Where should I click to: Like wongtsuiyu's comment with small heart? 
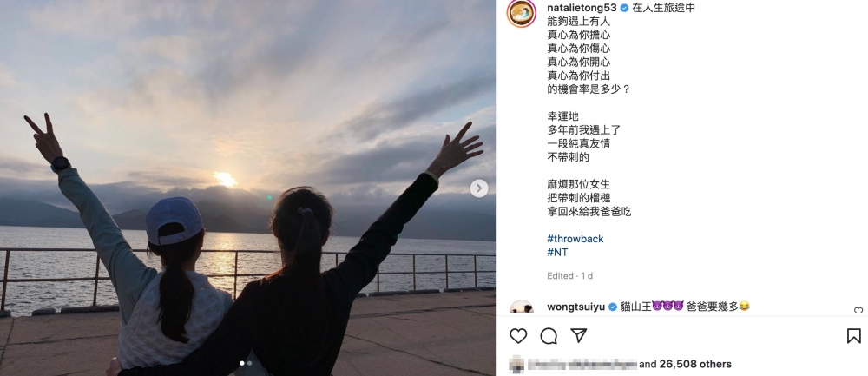click(858, 311)
